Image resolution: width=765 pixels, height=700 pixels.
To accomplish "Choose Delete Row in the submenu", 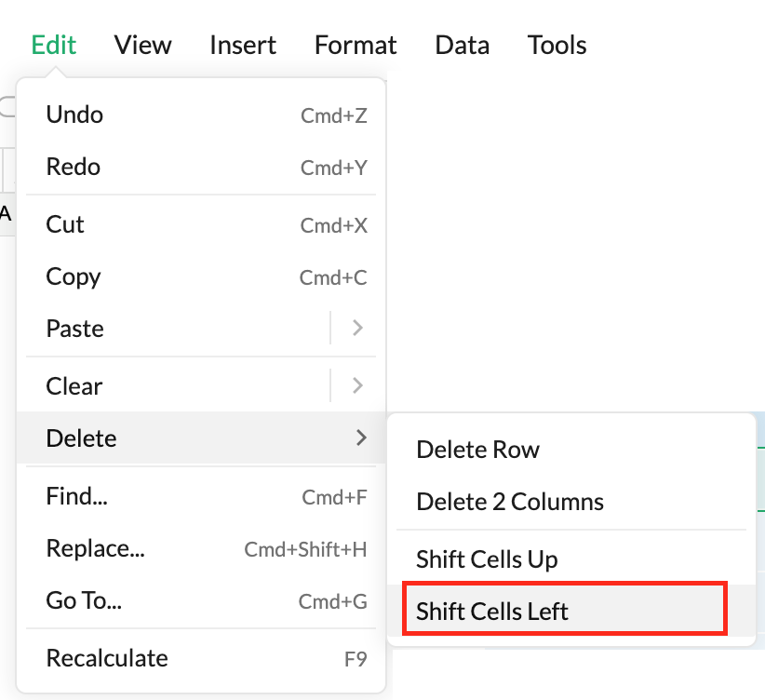I will click(x=477, y=451).
